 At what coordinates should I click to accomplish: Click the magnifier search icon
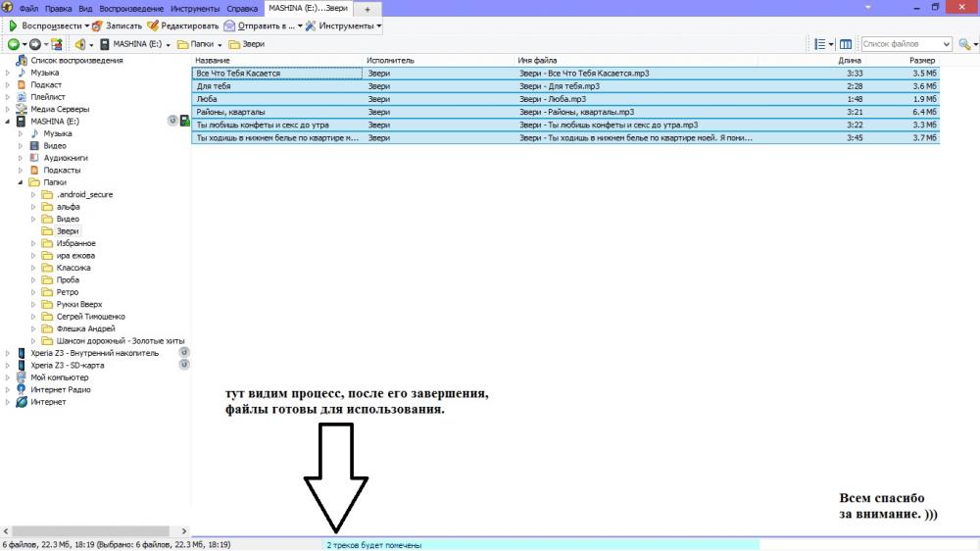click(964, 44)
